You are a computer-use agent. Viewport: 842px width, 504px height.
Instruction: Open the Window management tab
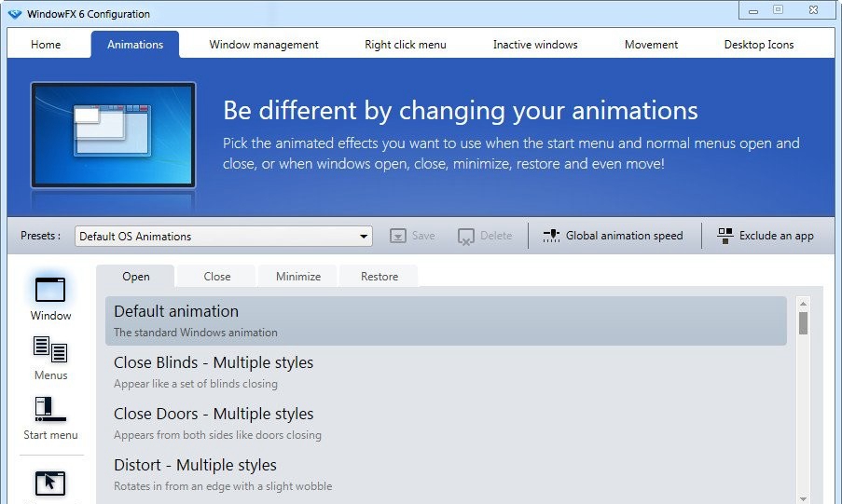coord(264,45)
